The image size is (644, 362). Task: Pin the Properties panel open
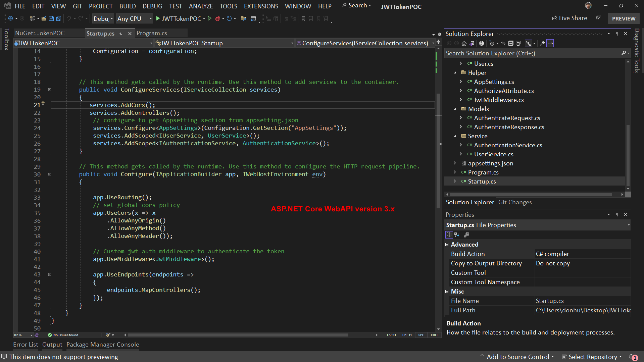pos(617,214)
